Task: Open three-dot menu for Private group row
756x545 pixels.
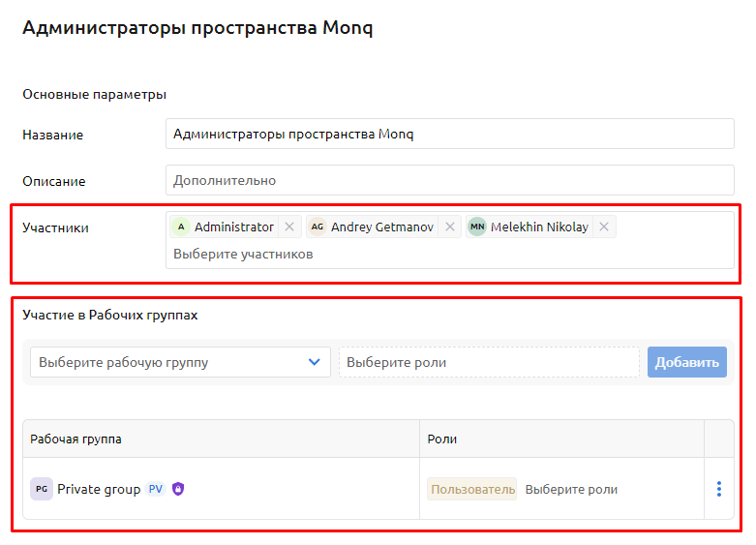Action: pos(718,489)
